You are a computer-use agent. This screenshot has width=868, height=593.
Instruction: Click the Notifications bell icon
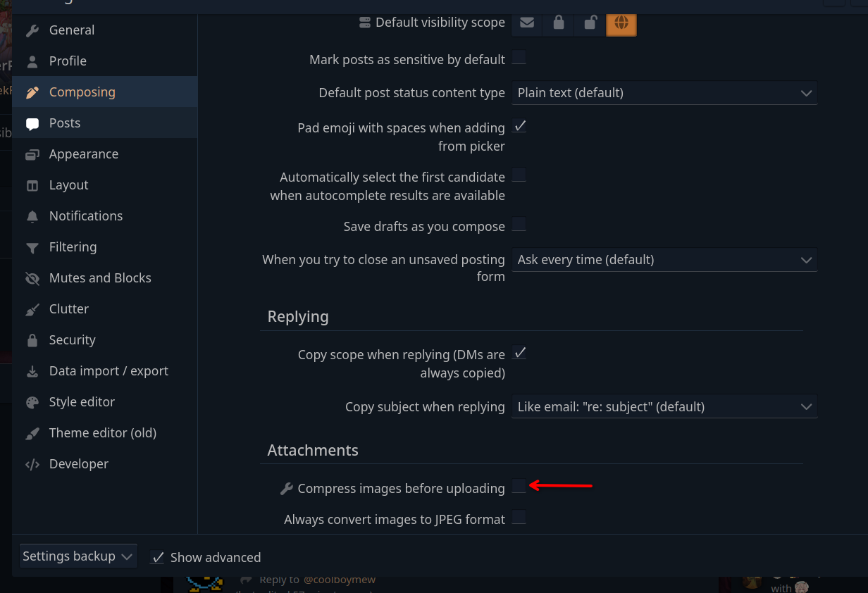(32, 216)
